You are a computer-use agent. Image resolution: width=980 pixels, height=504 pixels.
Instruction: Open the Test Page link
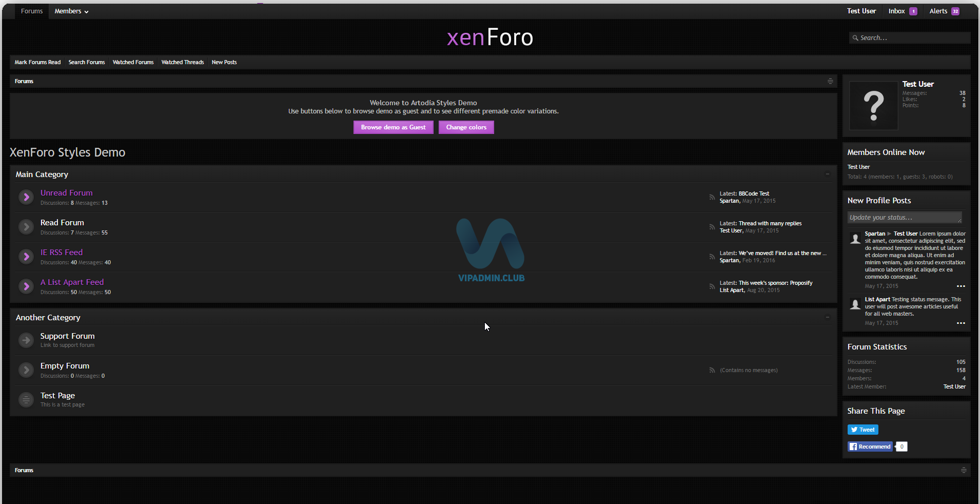point(58,396)
